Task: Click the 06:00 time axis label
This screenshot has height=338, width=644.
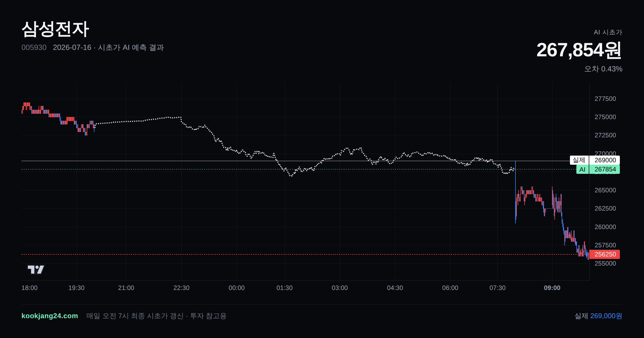Action: (450, 288)
